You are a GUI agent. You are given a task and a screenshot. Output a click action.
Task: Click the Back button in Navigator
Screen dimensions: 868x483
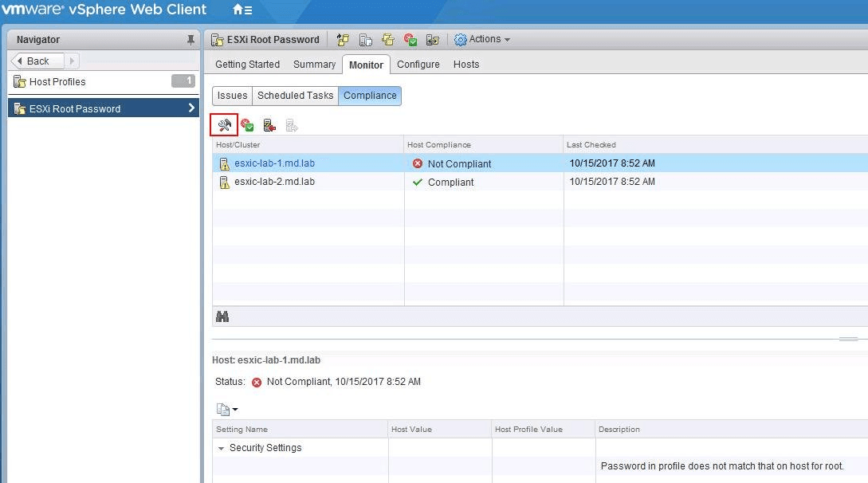(37, 61)
